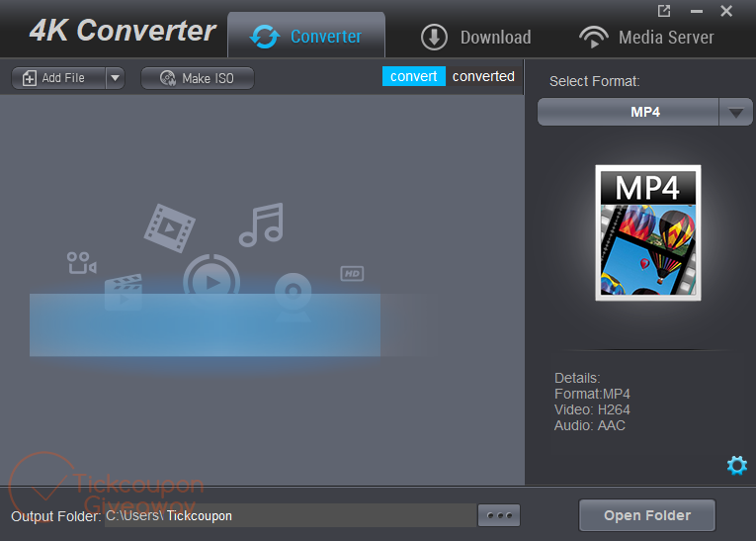Click the music note icon
This screenshot has width=756, height=541.
coord(261,225)
